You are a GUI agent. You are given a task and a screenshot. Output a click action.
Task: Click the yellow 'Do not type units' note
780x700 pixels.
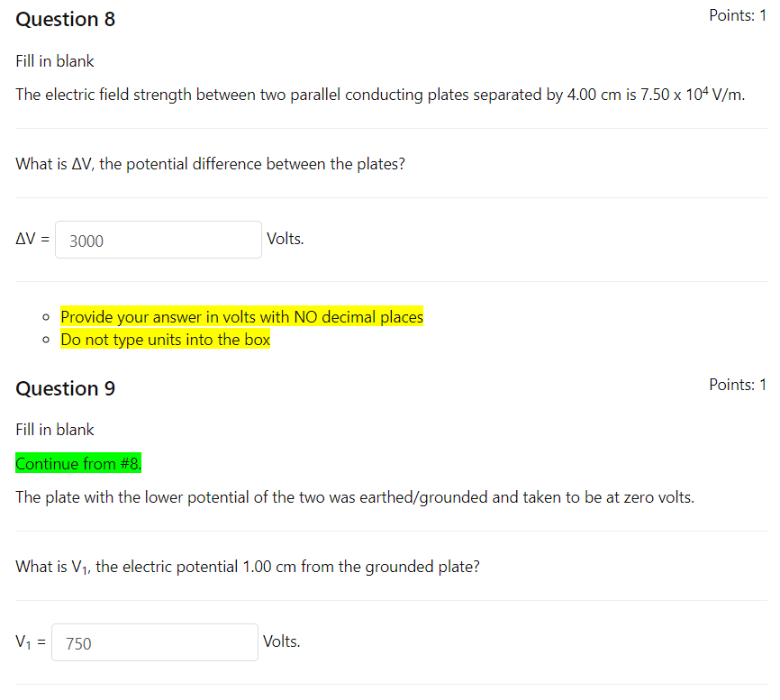click(x=165, y=339)
